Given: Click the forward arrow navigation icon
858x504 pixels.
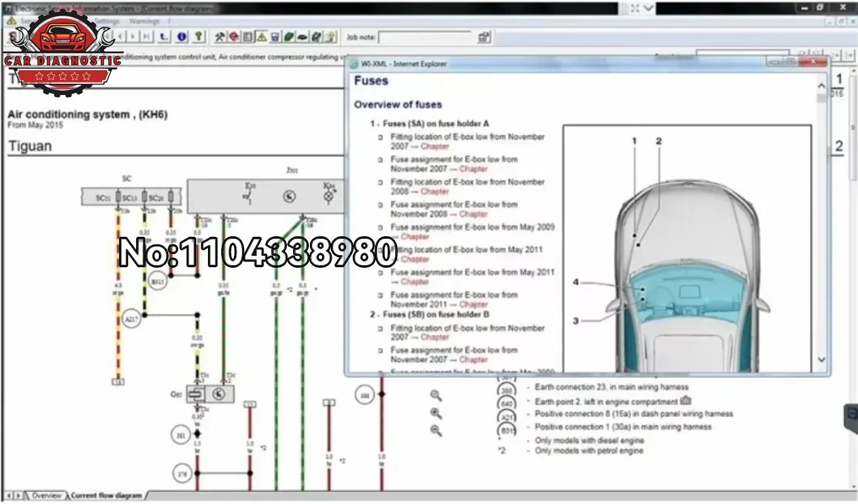Looking at the screenshot, I should coord(134,37).
